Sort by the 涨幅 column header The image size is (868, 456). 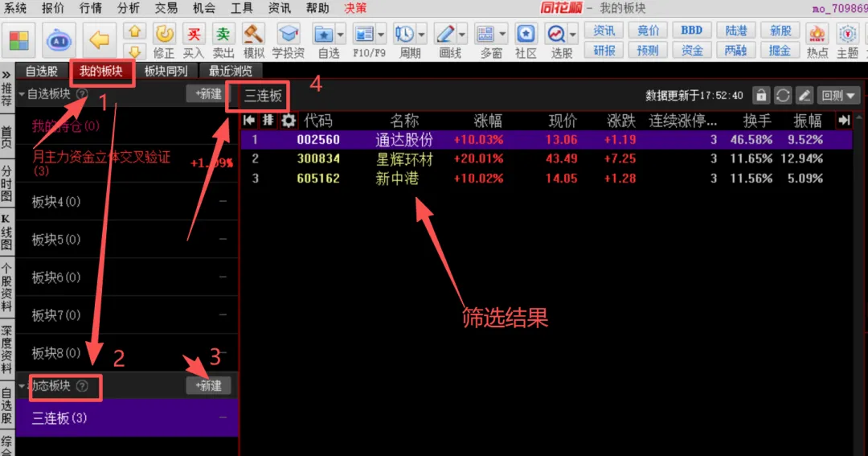coord(487,121)
